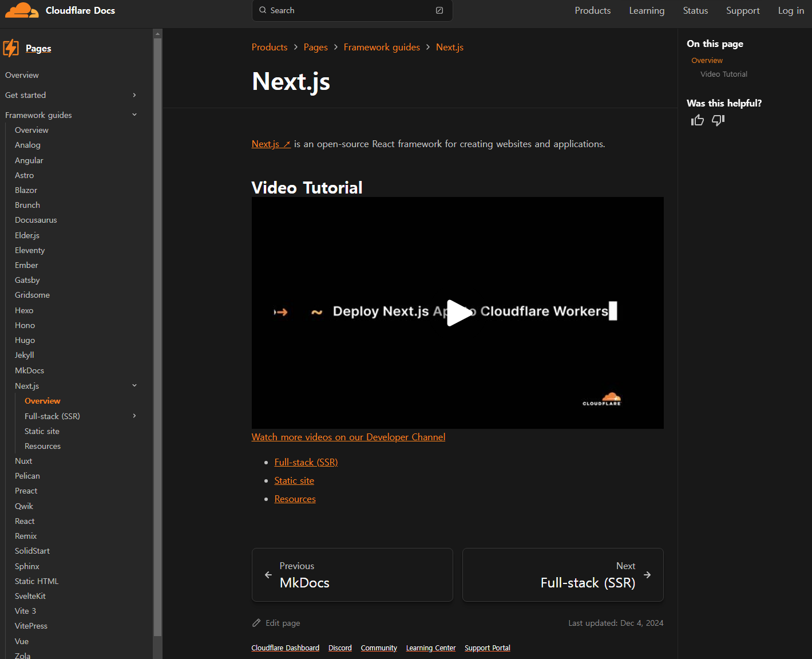Open the Developer Channel videos link
Screen dimensions: 812x659
tap(348, 436)
